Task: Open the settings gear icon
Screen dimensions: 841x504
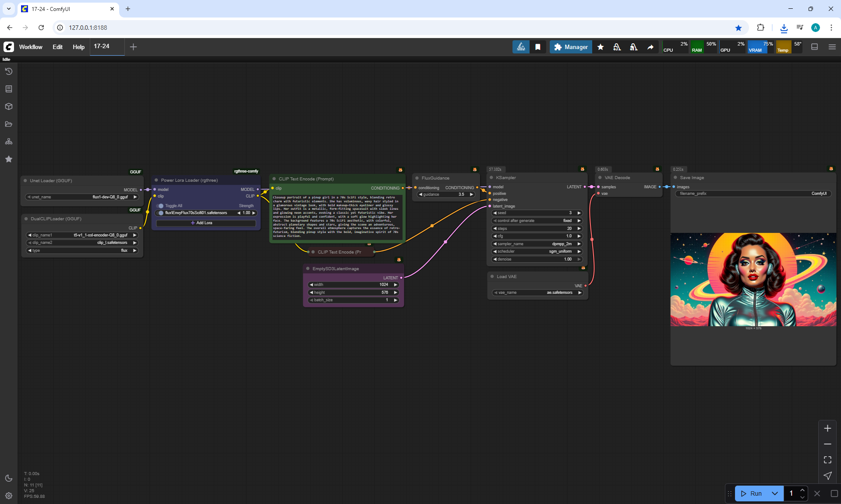Action: (9, 496)
